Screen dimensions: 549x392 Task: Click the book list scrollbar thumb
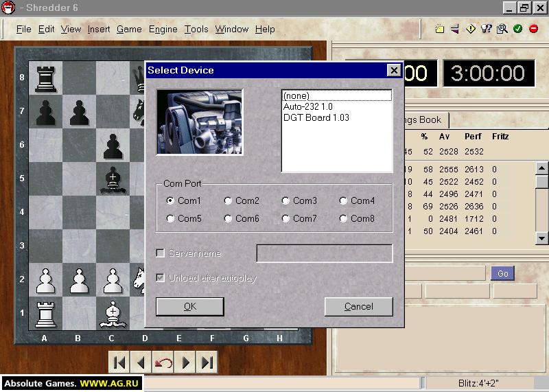pyautogui.click(x=541, y=181)
